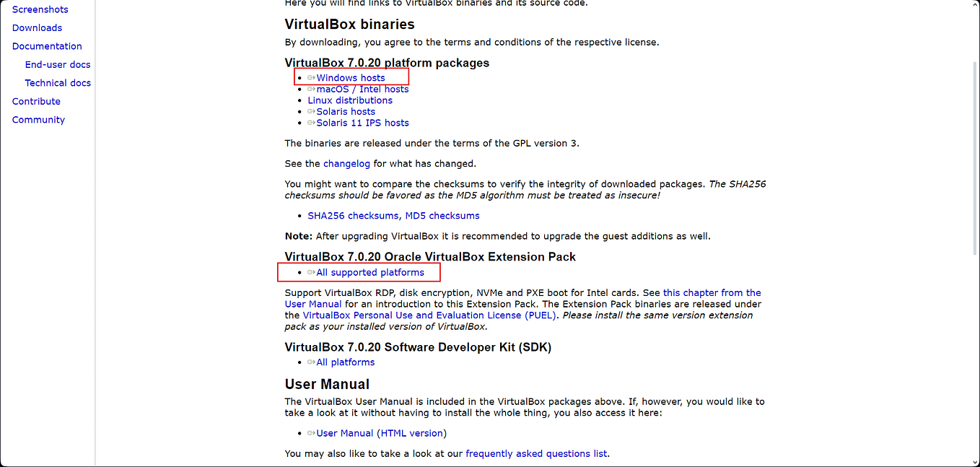Image resolution: width=980 pixels, height=467 pixels.
Task: Select Documentation in the sidebar
Action: tap(46, 45)
